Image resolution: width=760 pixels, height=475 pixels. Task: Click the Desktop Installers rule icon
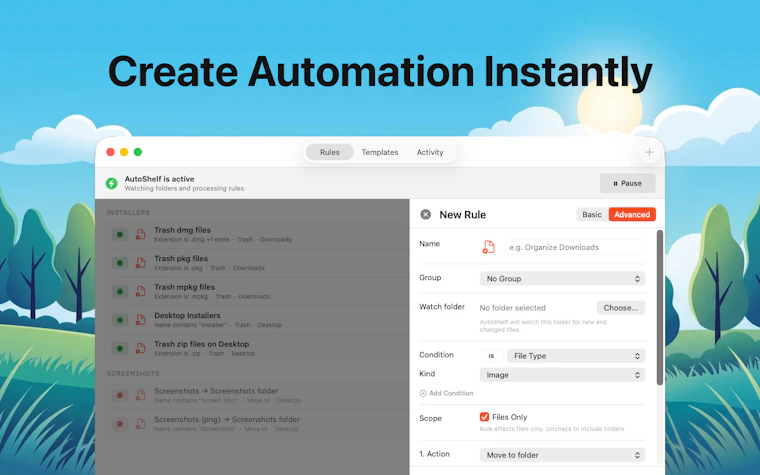tap(140, 320)
